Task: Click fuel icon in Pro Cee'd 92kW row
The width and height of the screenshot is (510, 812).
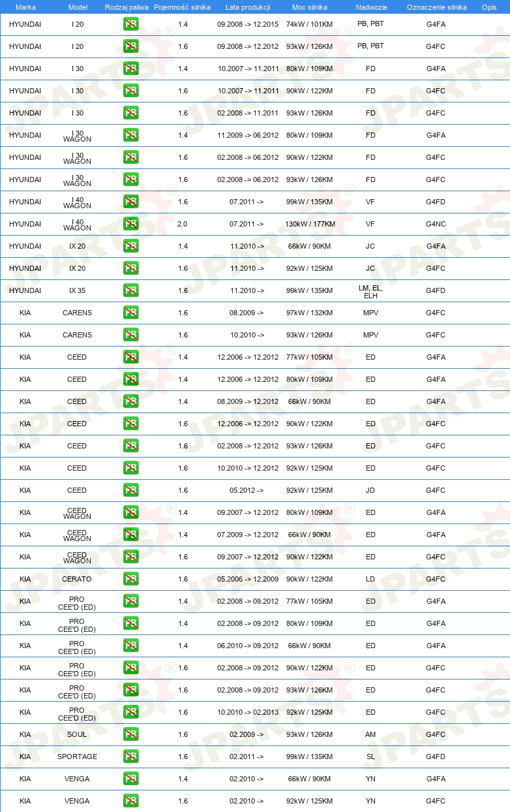Action: point(130,712)
